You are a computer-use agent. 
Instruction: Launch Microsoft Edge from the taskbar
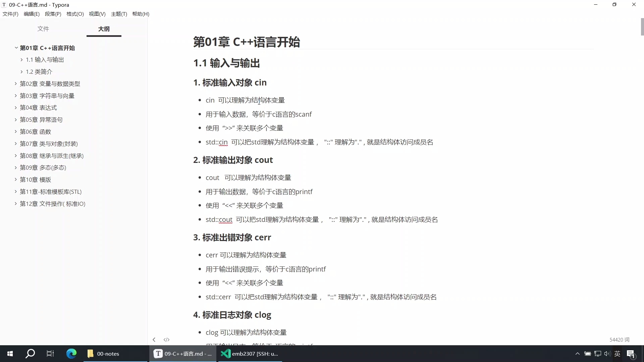pos(71,354)
